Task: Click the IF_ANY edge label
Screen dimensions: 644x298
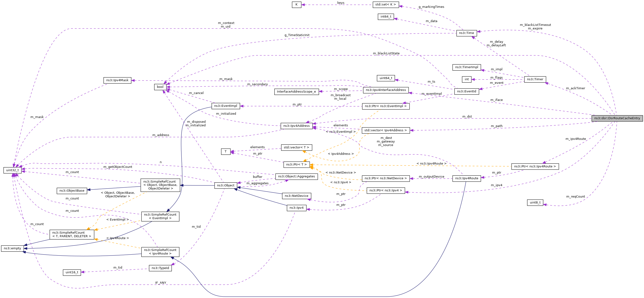Action: tap(161, 283)
